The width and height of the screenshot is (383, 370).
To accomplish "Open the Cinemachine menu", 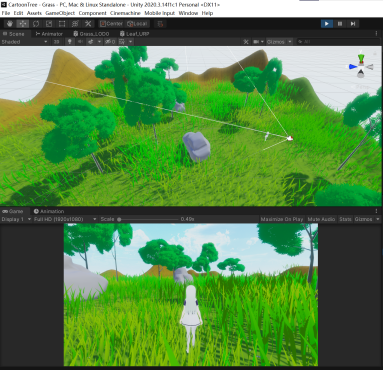I will [125, 13].
